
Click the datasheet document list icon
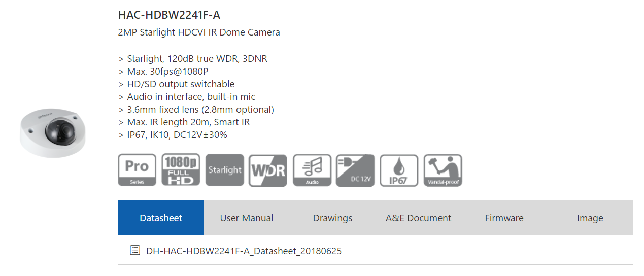135,250
